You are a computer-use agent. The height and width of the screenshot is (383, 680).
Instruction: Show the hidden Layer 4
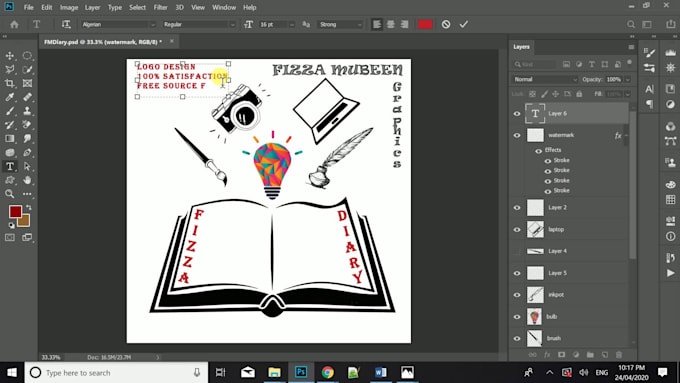[517, 251]
